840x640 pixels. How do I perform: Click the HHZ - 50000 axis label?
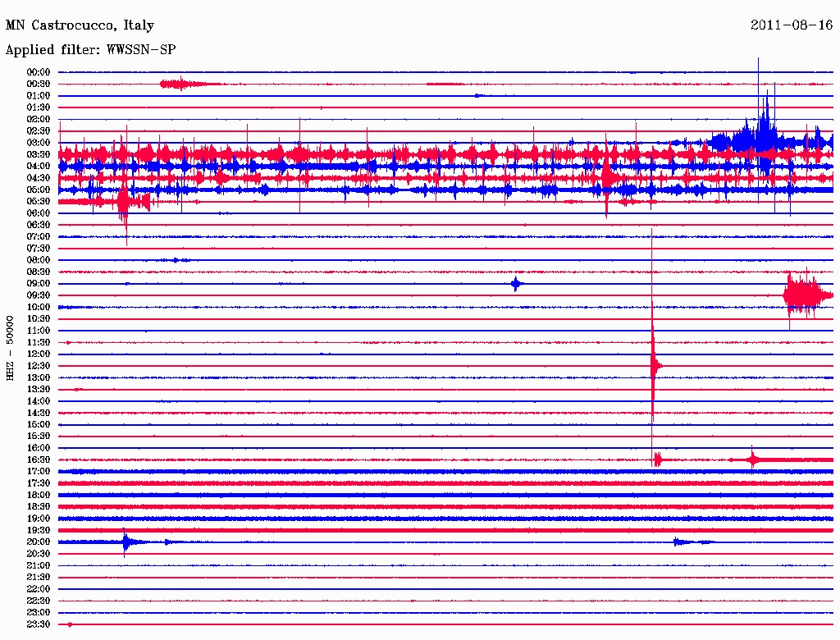point(10,348)
